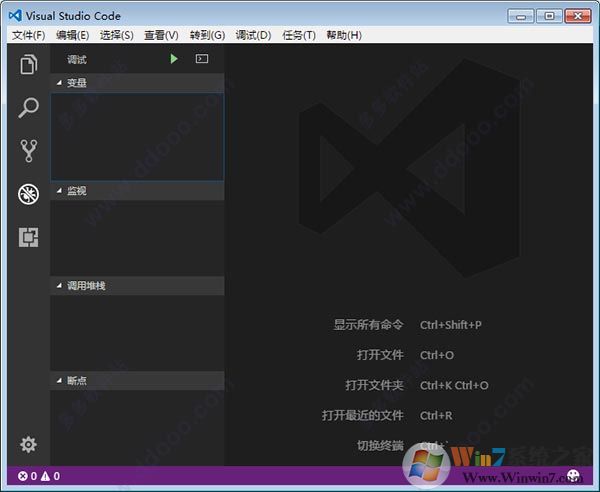Viewport: 600px width, 492px height.
Task: Open the debug console icon
Action: (202, 59)
